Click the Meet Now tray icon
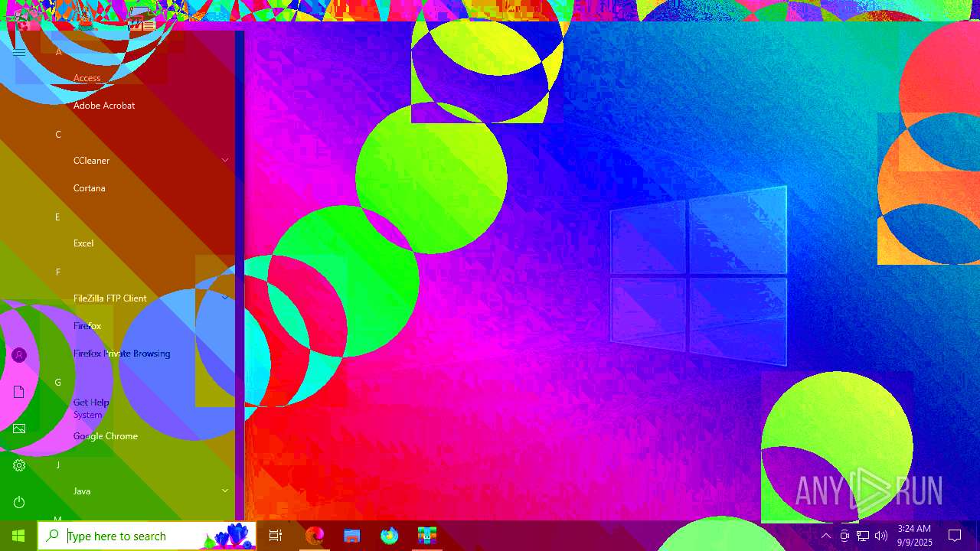The width and height of the screenshot is (980, 551). (x=844, y=536)
